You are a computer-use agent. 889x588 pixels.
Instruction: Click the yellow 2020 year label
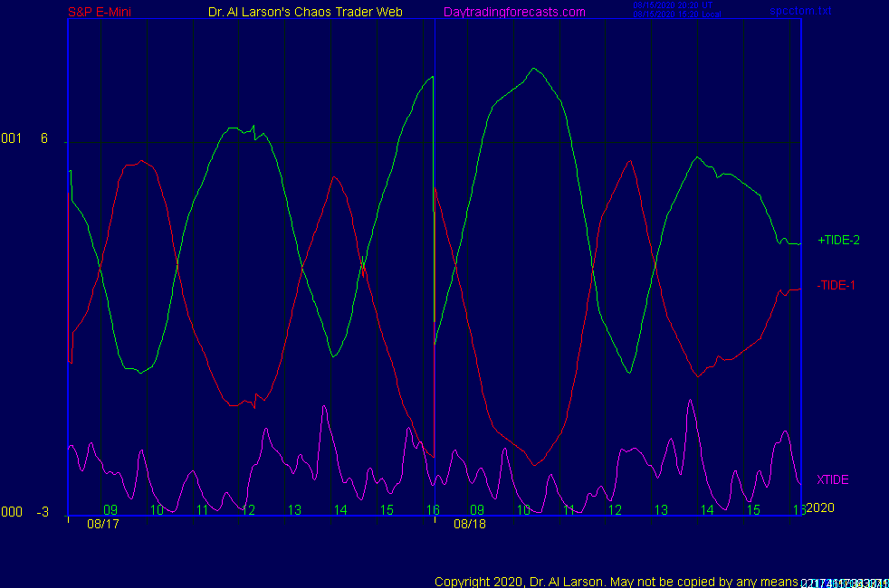(x=819, y=507)
